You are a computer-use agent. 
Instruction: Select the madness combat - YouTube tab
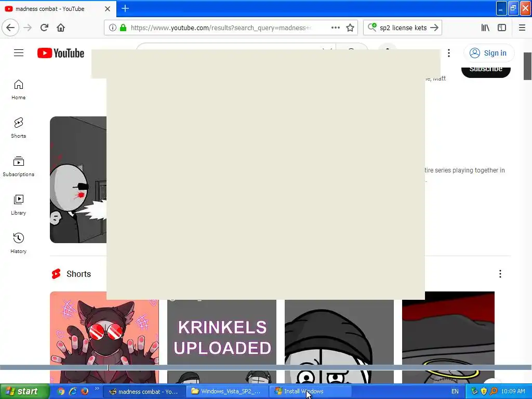tap(58, 9)
